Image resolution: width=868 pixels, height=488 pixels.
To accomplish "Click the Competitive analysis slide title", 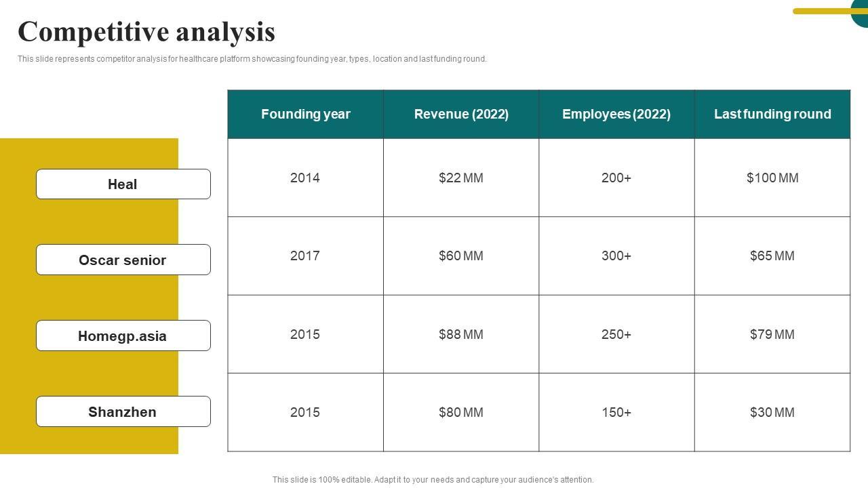I will 146,32.
